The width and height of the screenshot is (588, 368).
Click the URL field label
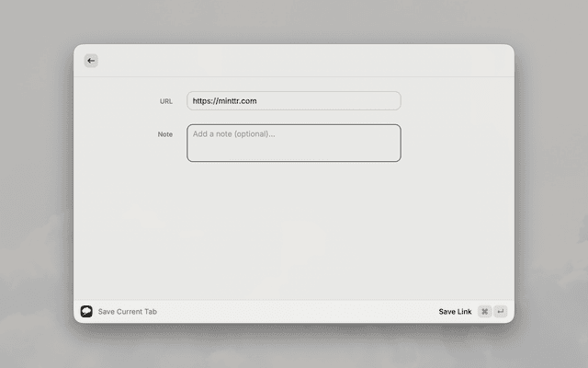coord(166,101)
